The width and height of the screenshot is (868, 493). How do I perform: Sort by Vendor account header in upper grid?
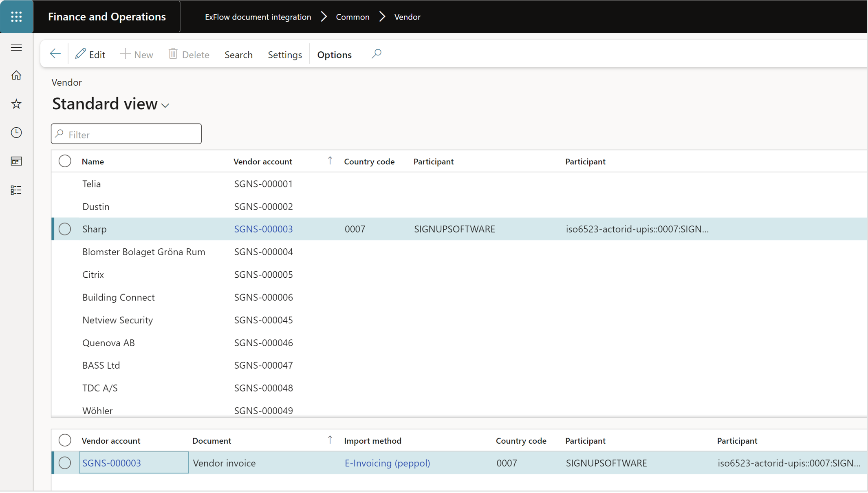[x=263, y=161]
